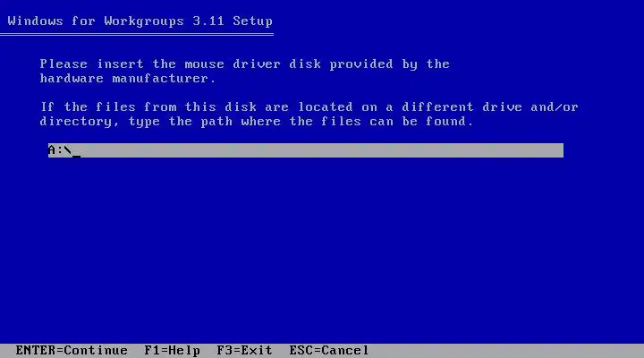
Task: Focus the gray driver path input field
Action: pyautogui.click(x=306, y=150)
